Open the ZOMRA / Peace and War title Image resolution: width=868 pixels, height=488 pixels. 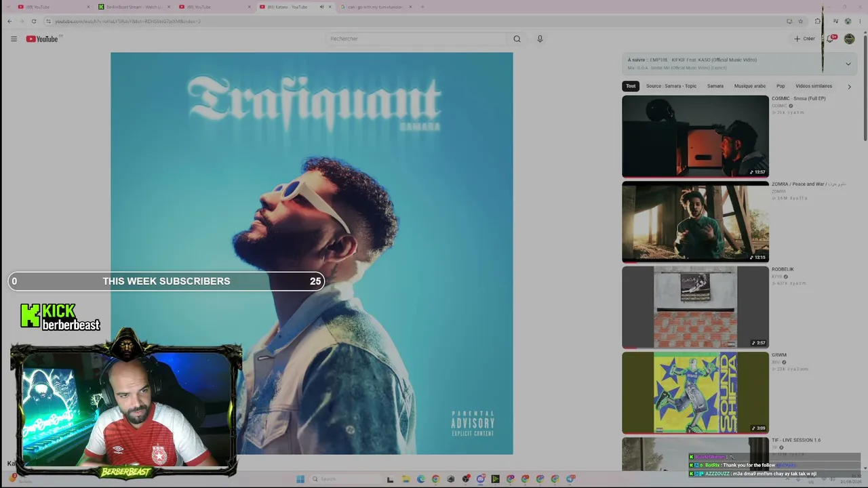click(x=809, y=184)
